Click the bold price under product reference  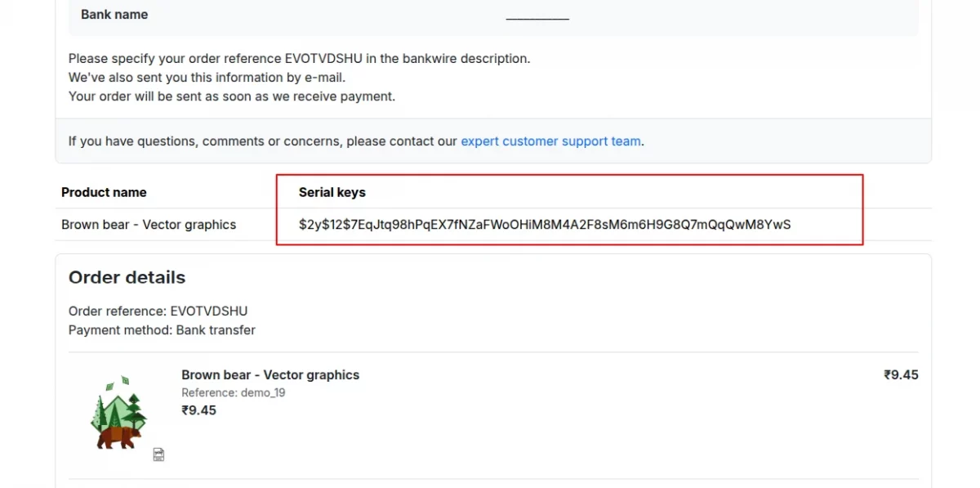tap(198, 410)
